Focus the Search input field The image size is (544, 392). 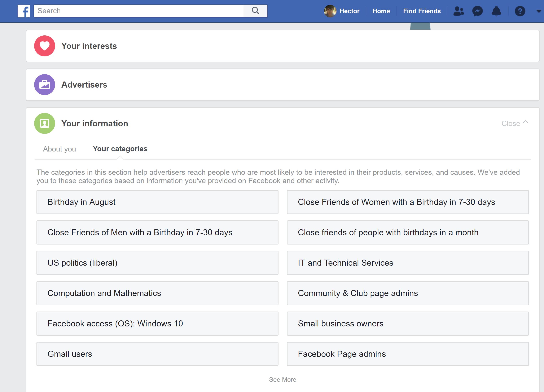139,11
